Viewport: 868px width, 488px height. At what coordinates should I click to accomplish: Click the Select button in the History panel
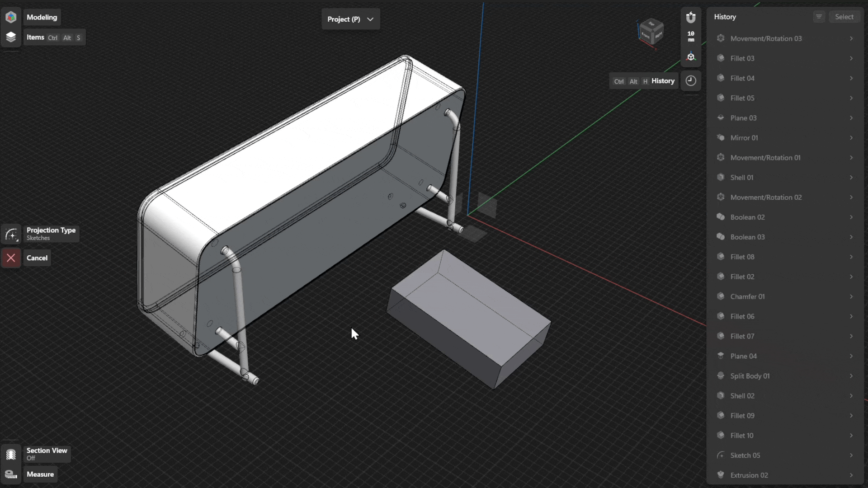click(x=844, y=16)
